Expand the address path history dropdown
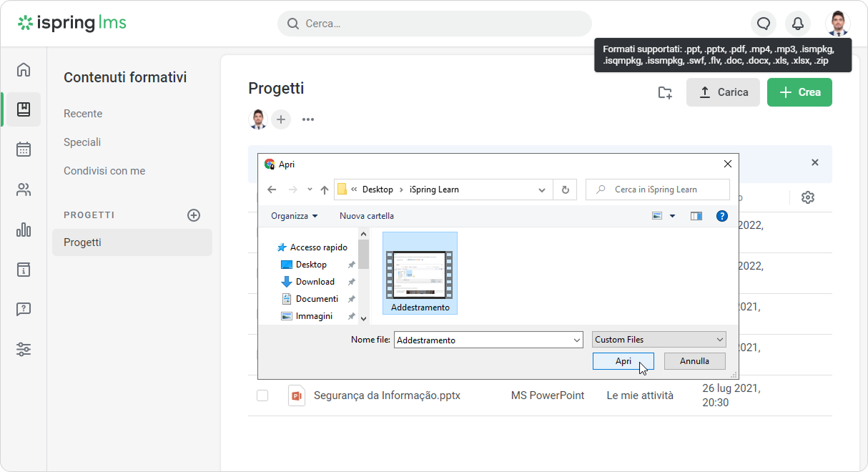Image resolution: width=868 pixels, height=472 pixels. (542, 190)
